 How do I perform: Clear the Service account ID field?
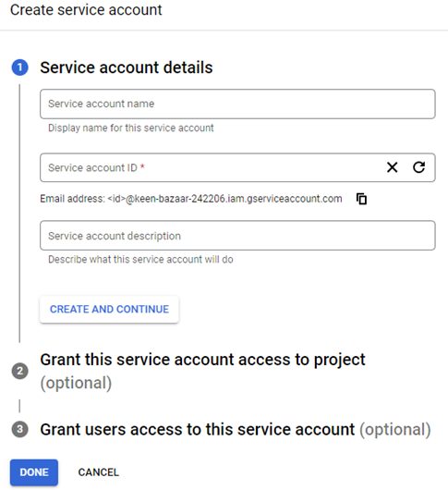point(393,167)
